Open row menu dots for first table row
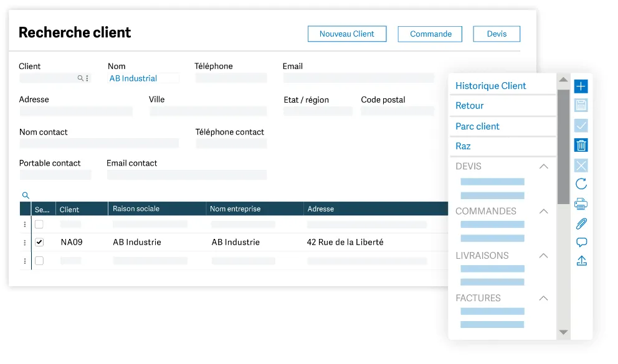The width and height of the screenshot is (618, 364). click(25, 224)
